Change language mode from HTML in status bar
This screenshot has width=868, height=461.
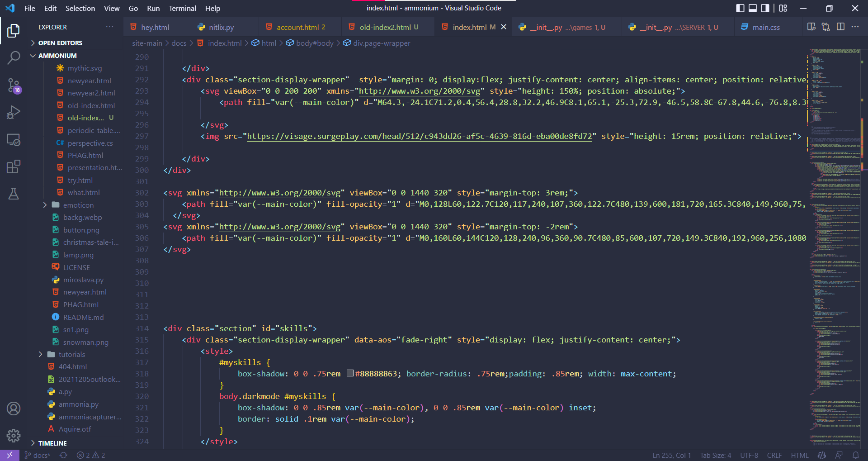(799, 455)
